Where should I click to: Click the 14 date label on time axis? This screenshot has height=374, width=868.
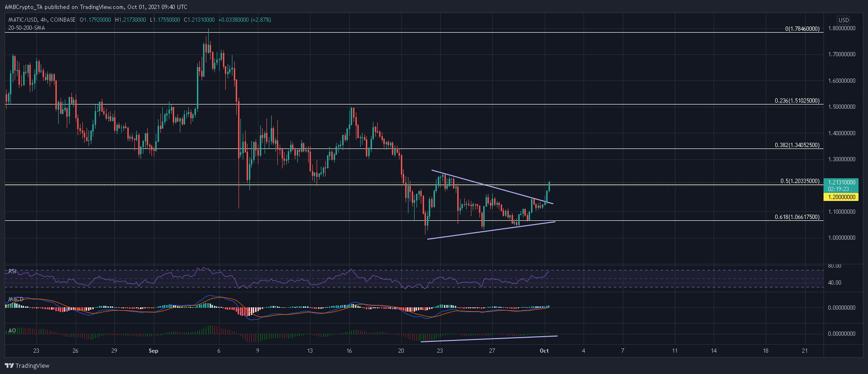[x=714, y=351]
